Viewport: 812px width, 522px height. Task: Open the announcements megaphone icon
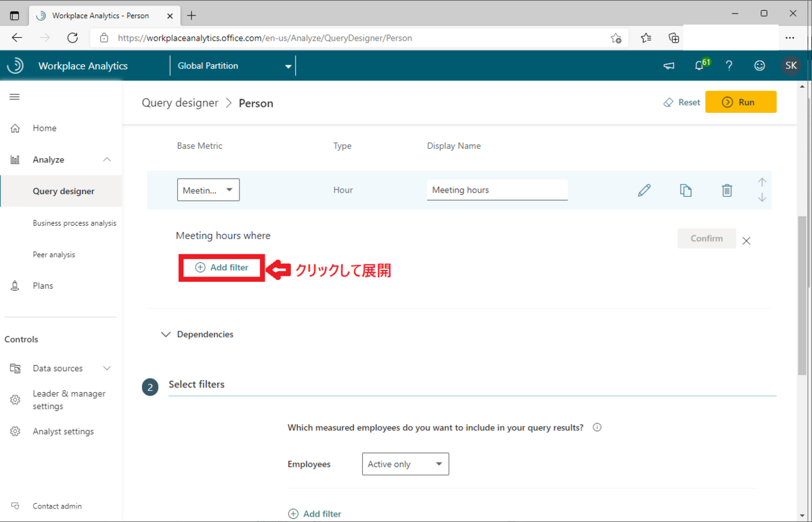click(669, 66)
